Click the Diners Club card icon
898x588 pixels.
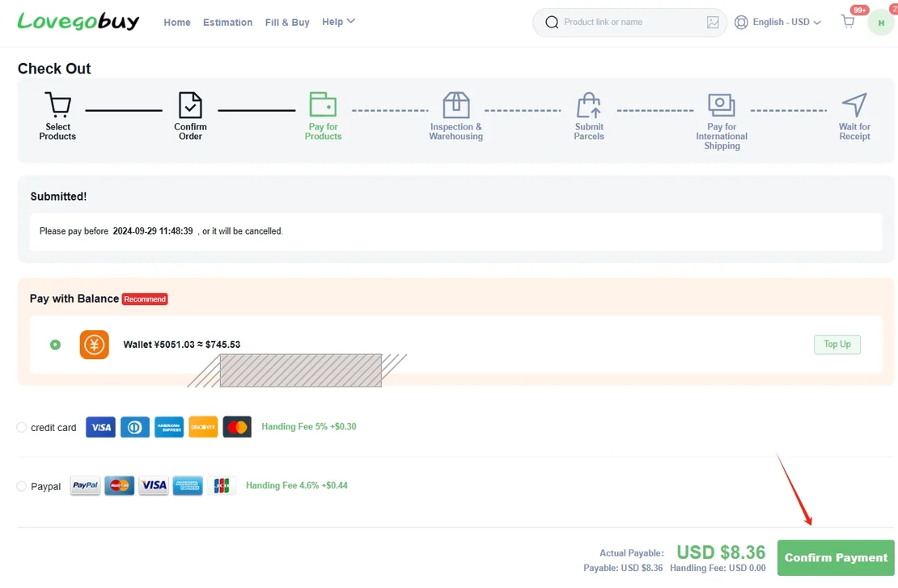[x=134, y=427]
